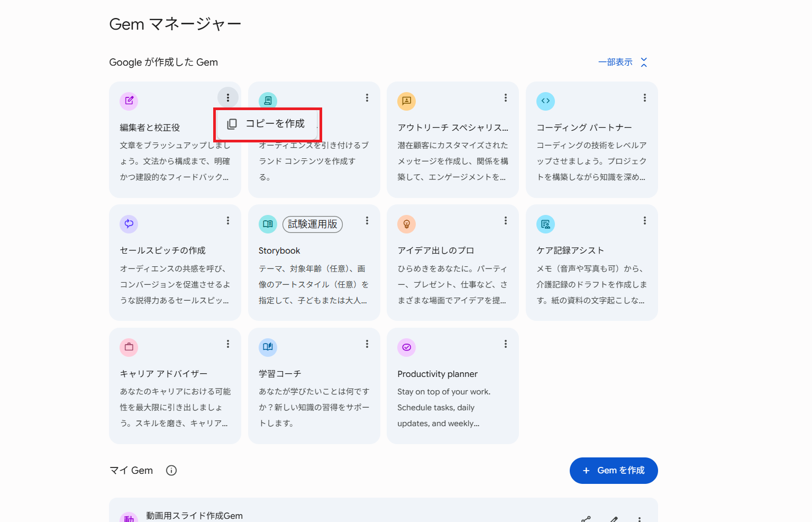812x522 pixels.
Task: Close the three-dot menu on 編集者と校正役 card
Action: pos(228,97)
